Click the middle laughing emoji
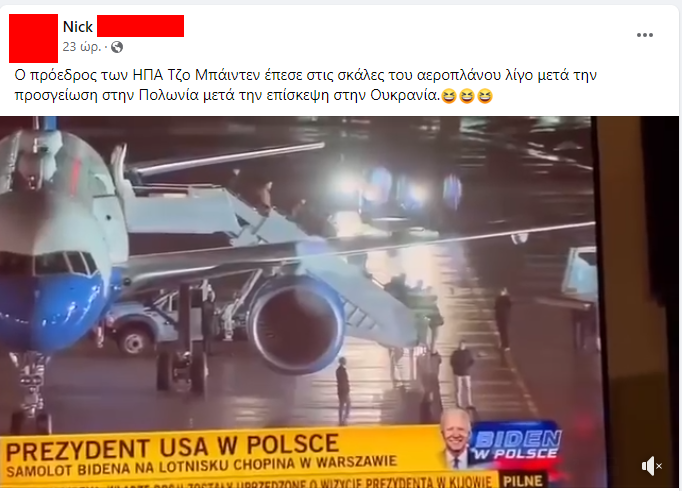 467,96
